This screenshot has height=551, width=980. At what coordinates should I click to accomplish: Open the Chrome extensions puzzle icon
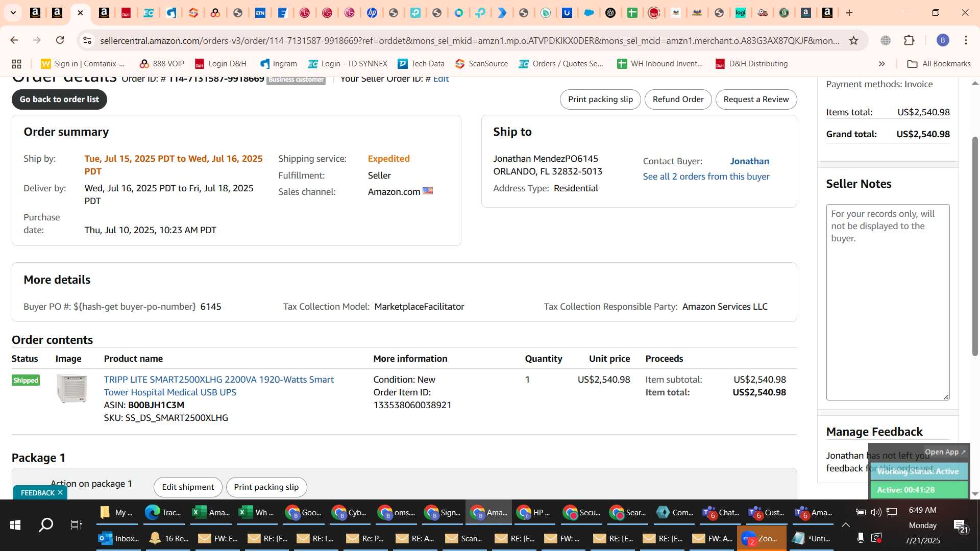[x=909, y=40]
